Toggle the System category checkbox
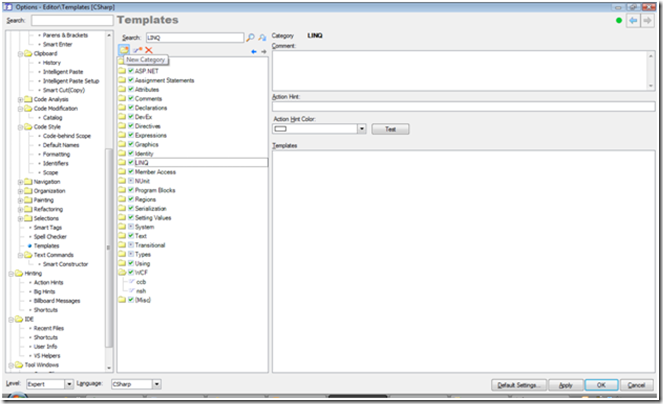 pyautogui.click(x=131, y=226)
